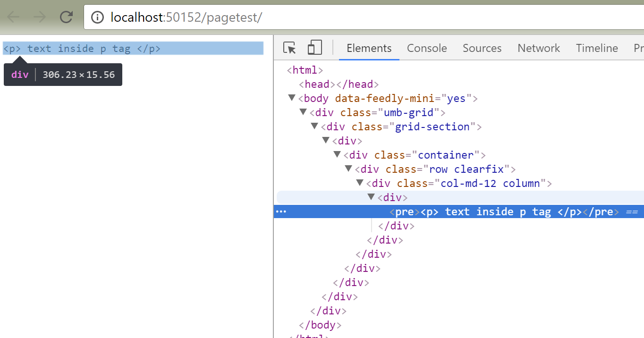
Task: Collapse the container div node
Action: click(337, 155)
